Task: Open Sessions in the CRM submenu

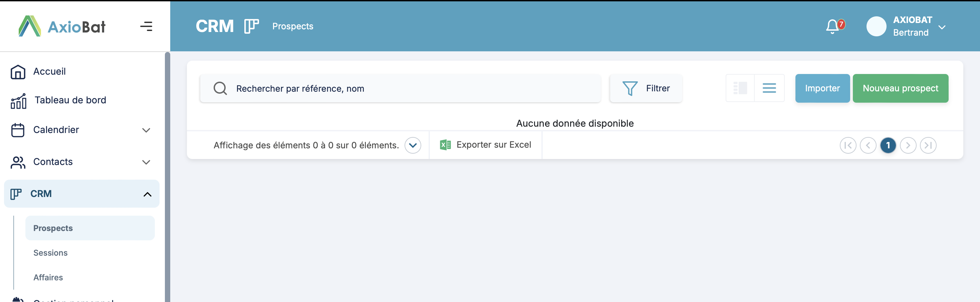Action: coord(51,253)
